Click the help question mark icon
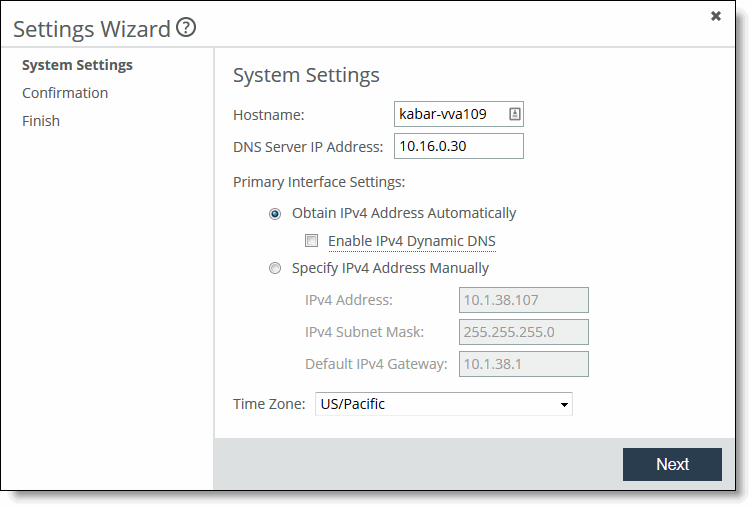752x507 pixels. 186,28
